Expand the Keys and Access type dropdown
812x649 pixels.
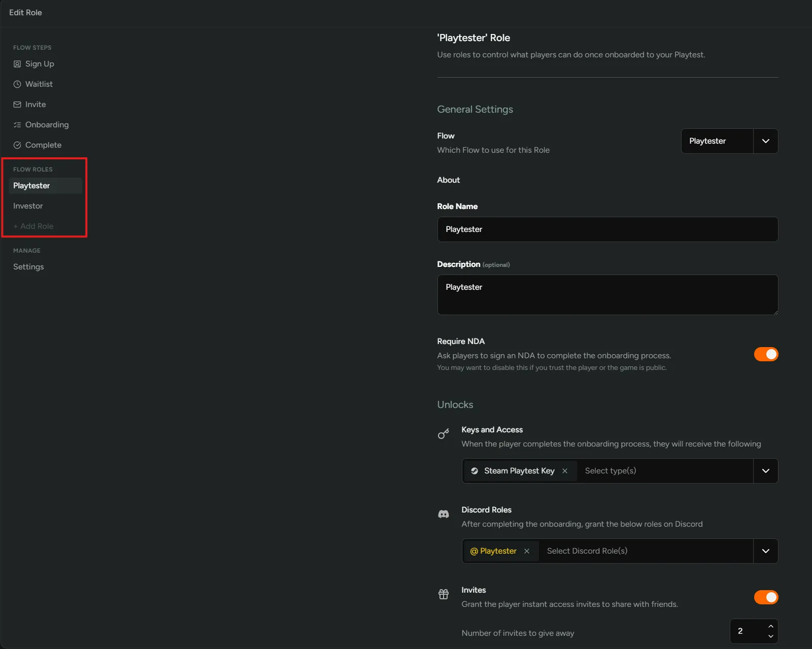coord(765,471)
